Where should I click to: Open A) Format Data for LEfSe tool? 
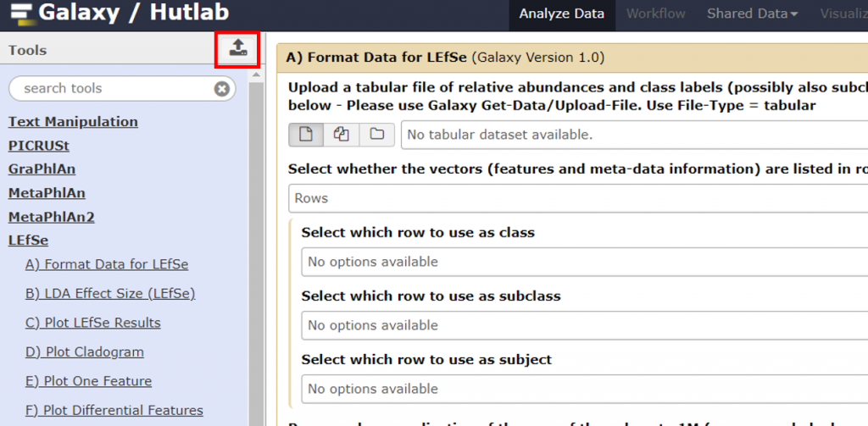(x=107, y=264)
